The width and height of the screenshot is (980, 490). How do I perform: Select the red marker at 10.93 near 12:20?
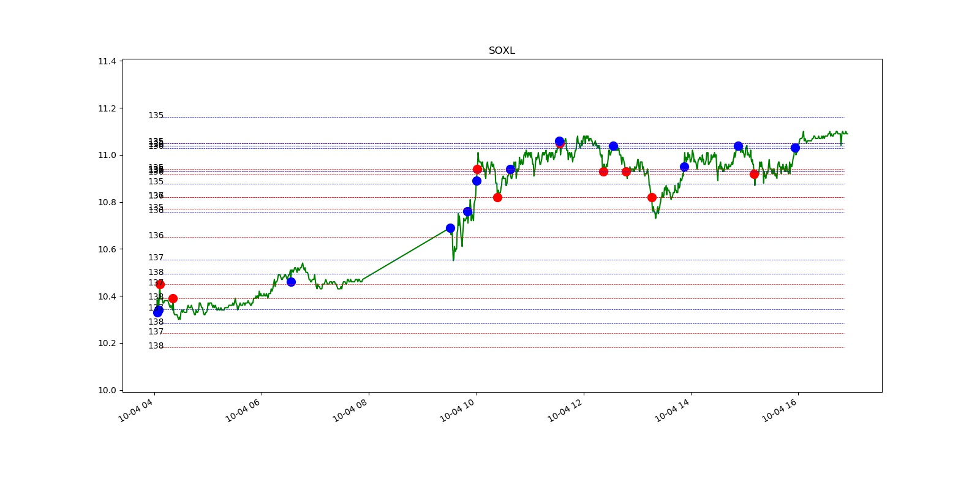[603, 171]
